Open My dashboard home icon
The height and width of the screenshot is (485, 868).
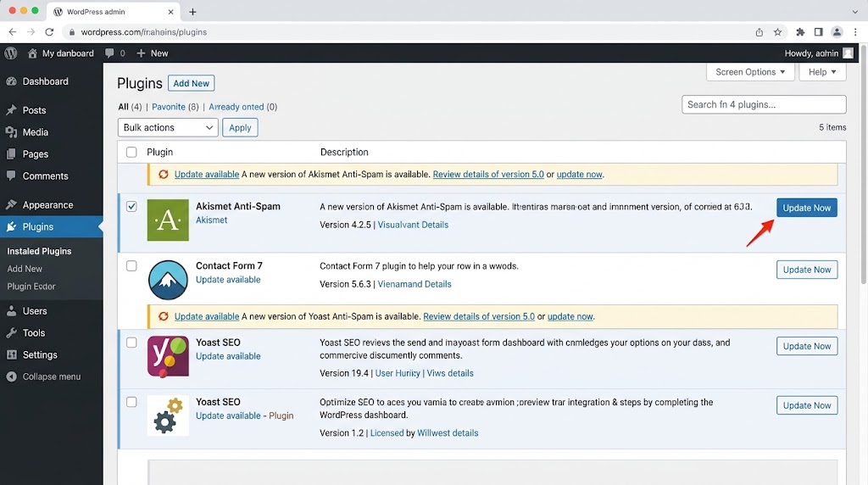click(x=32, y=53)
